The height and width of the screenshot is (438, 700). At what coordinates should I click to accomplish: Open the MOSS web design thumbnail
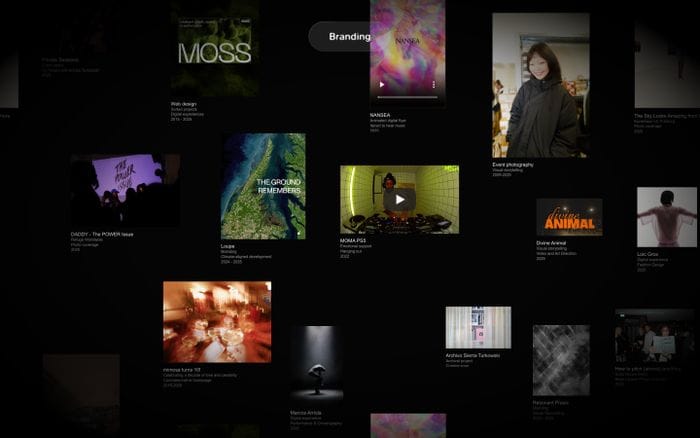(x=215, y=49)
